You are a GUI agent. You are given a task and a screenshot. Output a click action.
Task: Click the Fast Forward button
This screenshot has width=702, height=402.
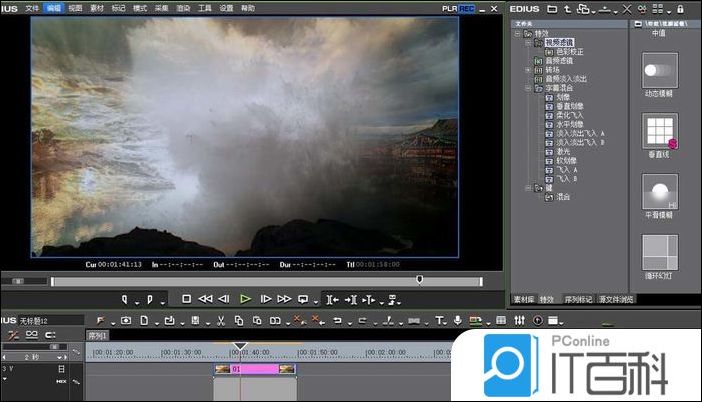[x=284, y=298]
